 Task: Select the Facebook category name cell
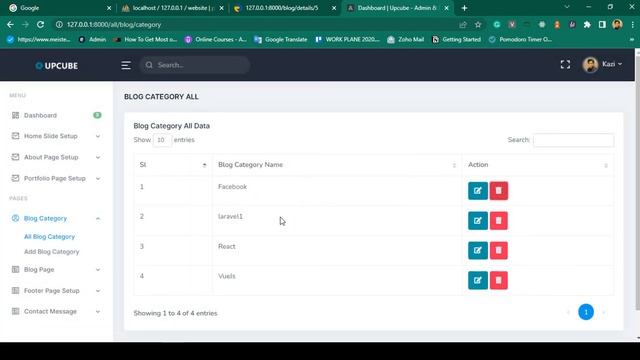pyautogui.click(x=337, y=191)
